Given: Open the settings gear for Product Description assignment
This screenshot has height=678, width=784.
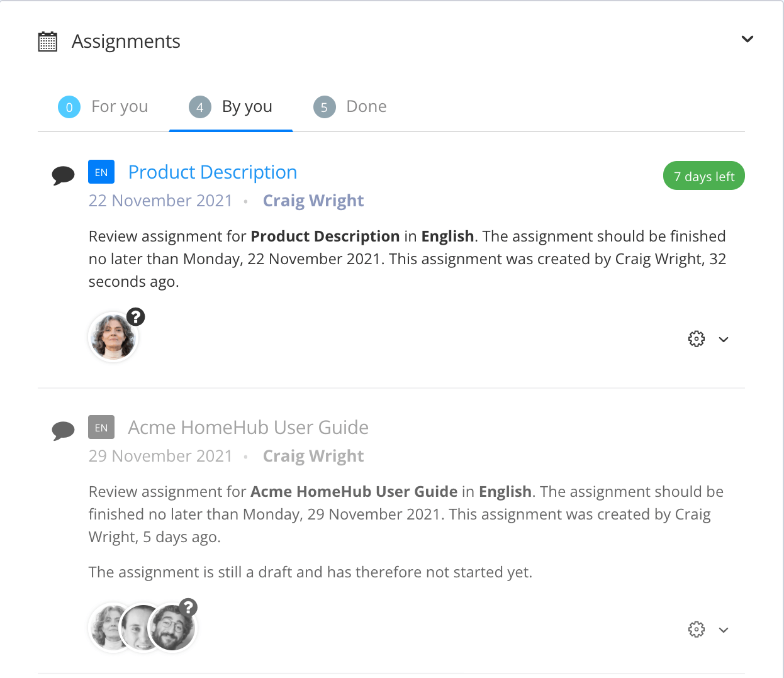Looking at the screenshot, I should coord(697,338).
